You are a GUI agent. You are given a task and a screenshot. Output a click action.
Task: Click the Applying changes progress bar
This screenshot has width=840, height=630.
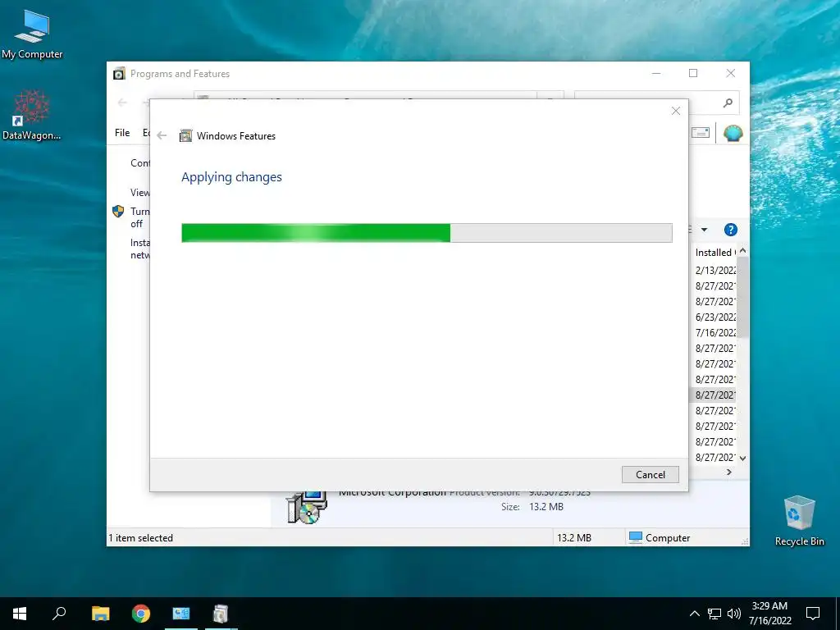pyautogui.click(x=427, y=233)
